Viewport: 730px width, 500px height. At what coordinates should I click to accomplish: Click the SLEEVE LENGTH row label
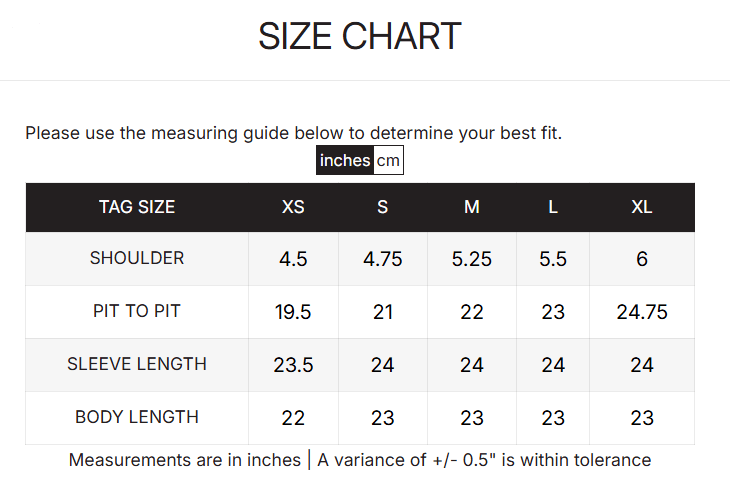click(x=137, y=364)
